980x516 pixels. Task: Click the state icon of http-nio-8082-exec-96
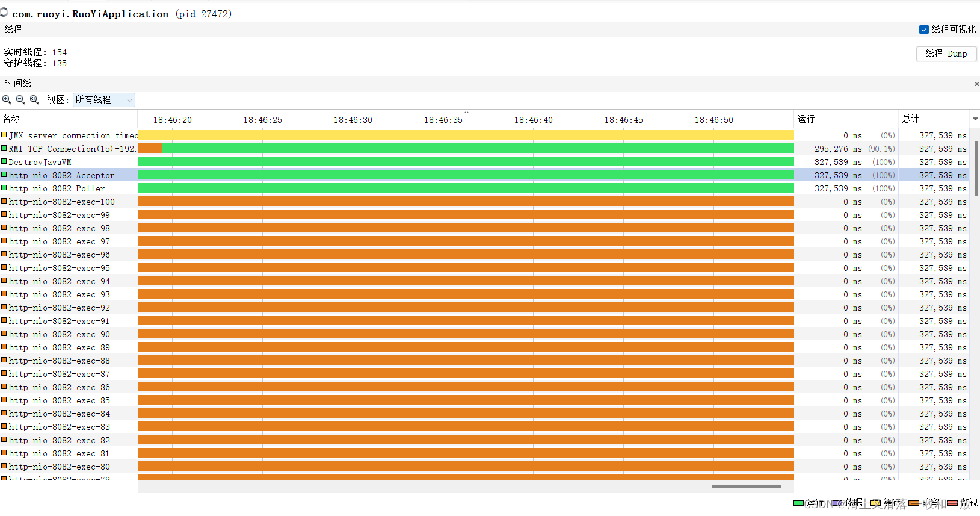4,254
